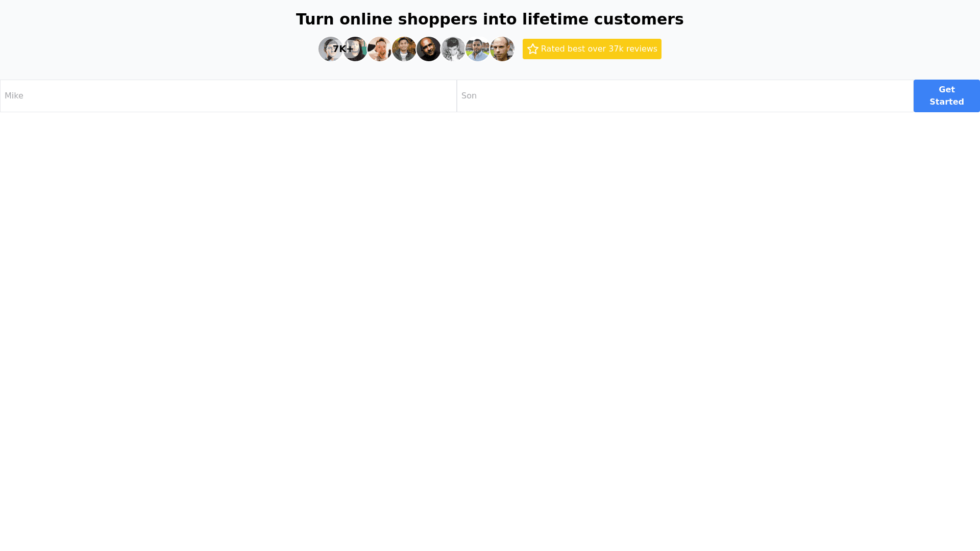Viewport: 980px width, 551px height.
Task: Focus the Mike first name field
Action: pyautogui.click(x=228, y=96)
